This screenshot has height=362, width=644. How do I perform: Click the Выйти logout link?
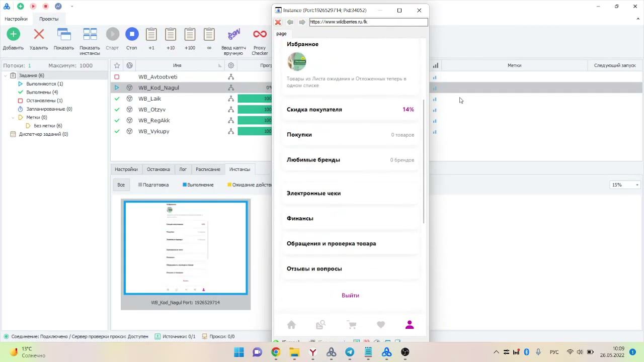click(350, 296)
